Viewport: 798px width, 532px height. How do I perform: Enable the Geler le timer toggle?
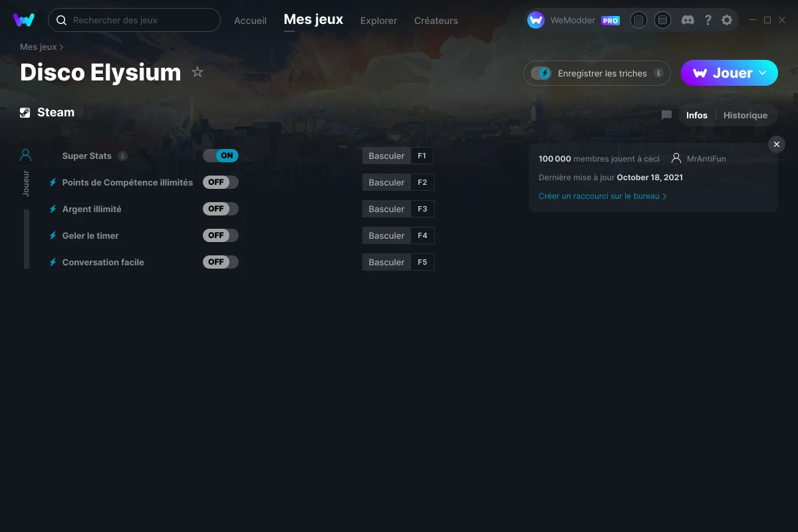coord(221,235)
